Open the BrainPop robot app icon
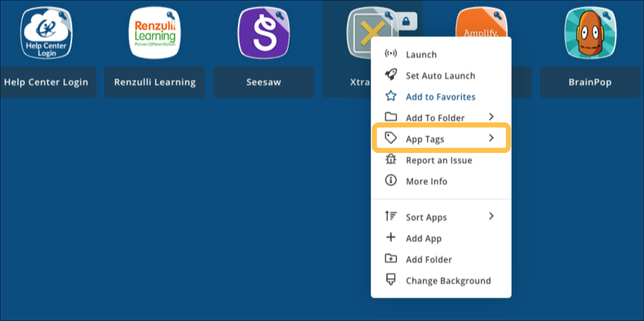 (590, 33)
